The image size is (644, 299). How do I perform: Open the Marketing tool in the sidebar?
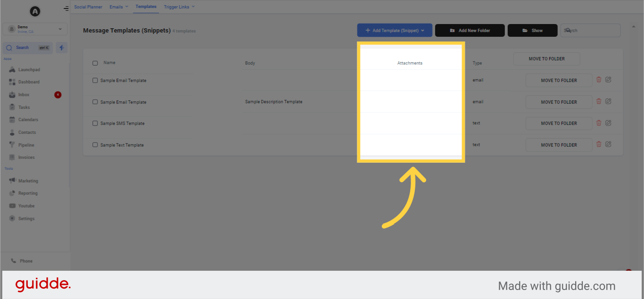click(x=26, y=181)
